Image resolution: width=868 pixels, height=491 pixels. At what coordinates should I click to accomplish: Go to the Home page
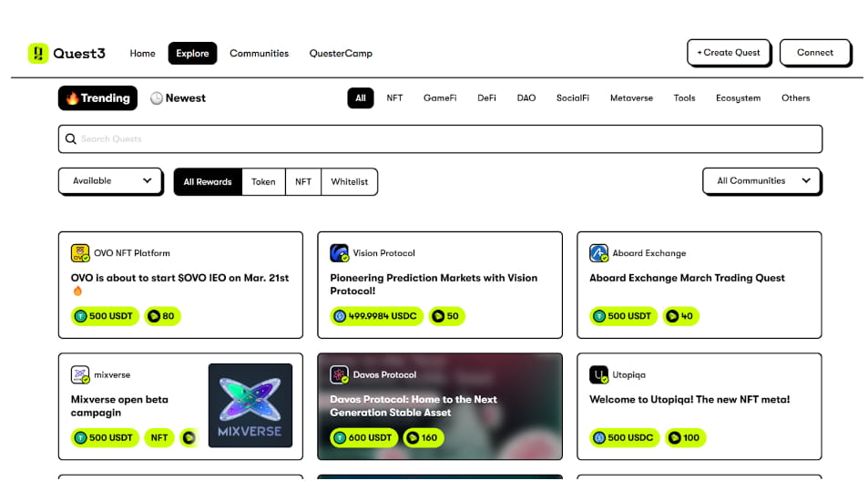click(x=142, y=53)
